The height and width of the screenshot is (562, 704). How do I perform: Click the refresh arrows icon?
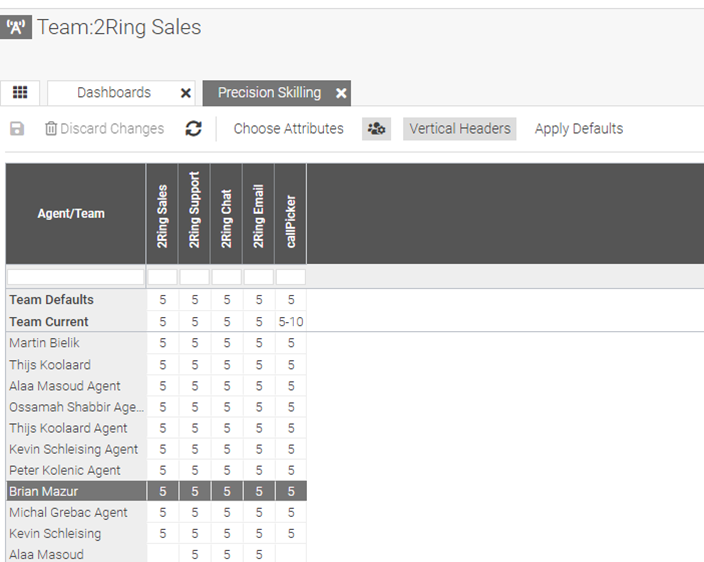[194, 129]
